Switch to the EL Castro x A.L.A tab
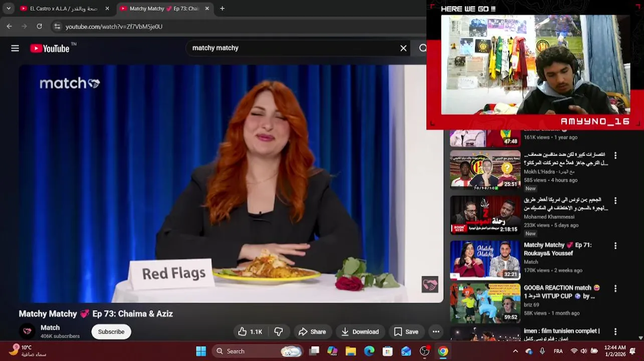644x361 pixels. (x=64, y=9)
